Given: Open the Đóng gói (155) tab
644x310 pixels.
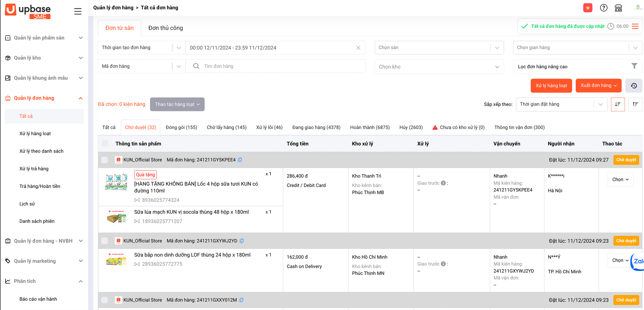Looking at the screenshot, I should click(x=181, y=127).
